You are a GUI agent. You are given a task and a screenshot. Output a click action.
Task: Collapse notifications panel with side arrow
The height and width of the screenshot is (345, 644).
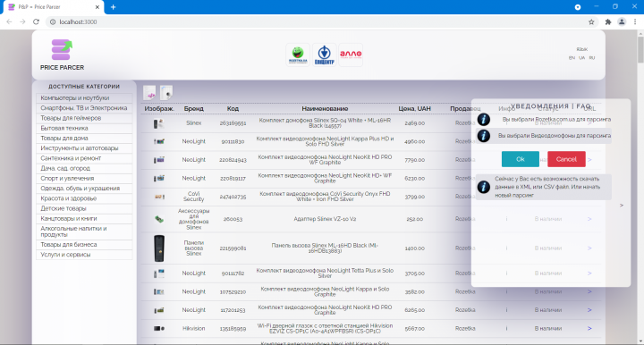pyautogui.click(x=622, y=205)
